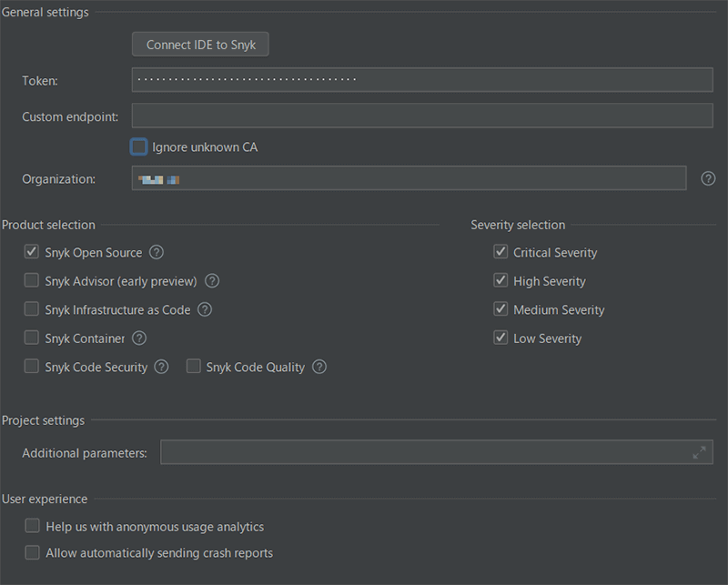Click the Product selection heading
The image size is (728, 585).
(x=48, y=225)
